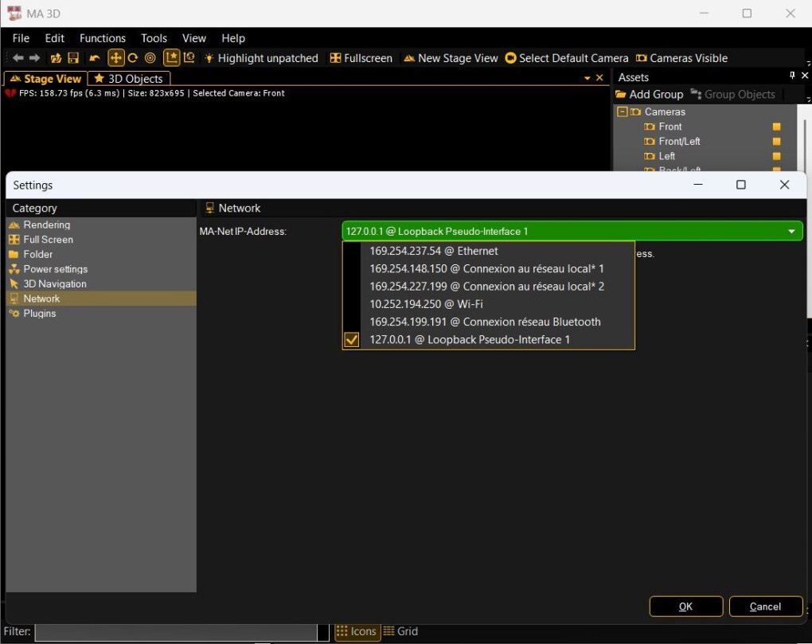Image resolution: width=812 pixels, height=644 pixels.
Task: Select Plugins settings category
Action: (101, 313)
